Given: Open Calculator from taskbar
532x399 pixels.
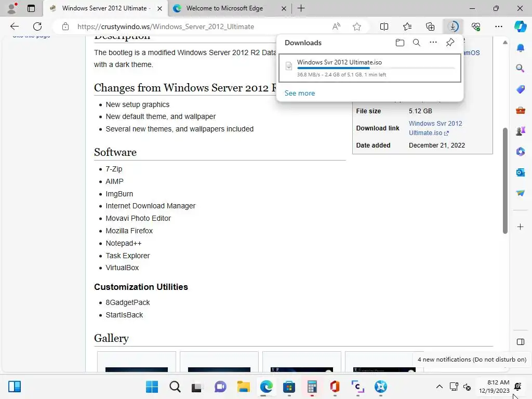Looking at the screenshot, I should (312, 387).
